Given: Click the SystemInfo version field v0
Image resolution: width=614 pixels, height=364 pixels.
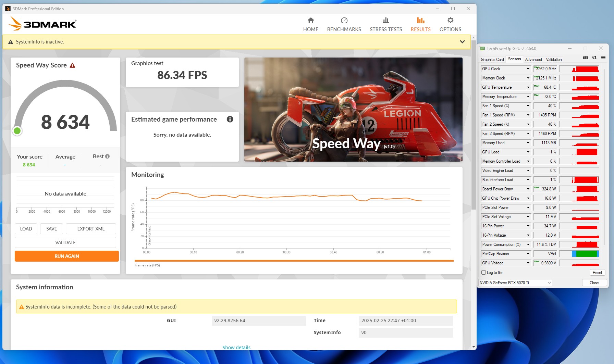Looking at the screenshot, I should [406, 332].
